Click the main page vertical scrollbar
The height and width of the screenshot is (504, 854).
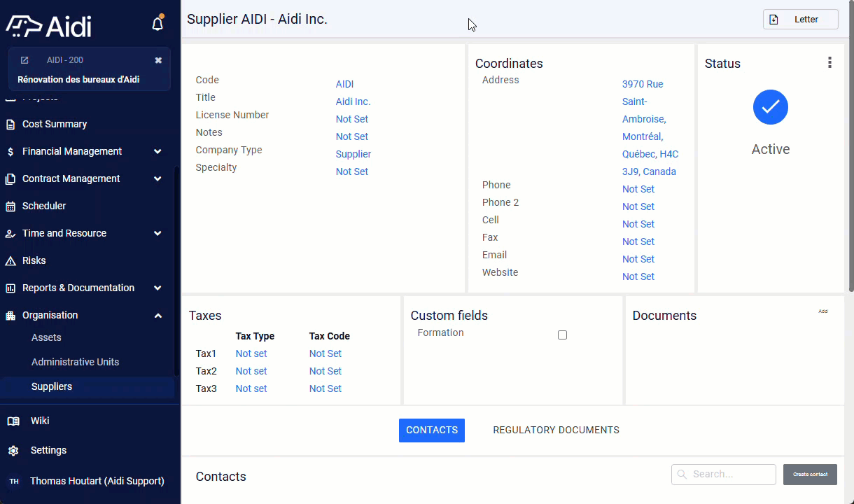pos(850,146)
